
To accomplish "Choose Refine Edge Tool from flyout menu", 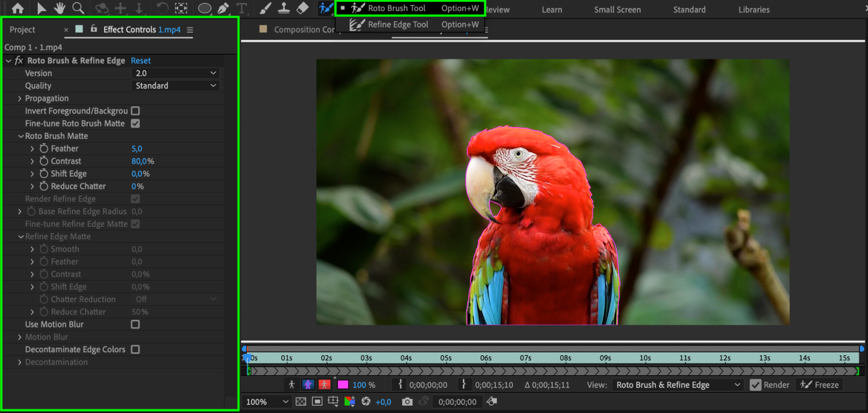I will (x=398, y=25).
